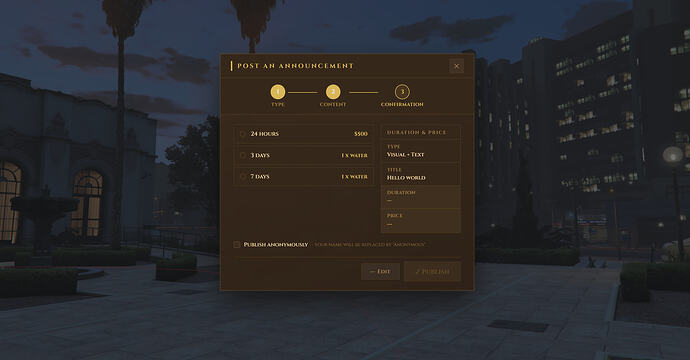Go back to step 1 Type
This screenshot has width=690, height=360.
(x=278, y=92)
